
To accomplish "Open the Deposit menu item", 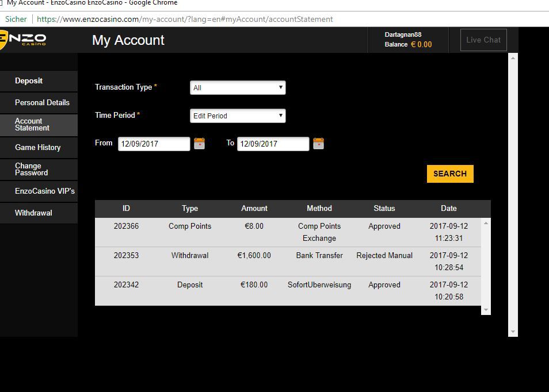I will pyautogui.click(x=39, y=81).
